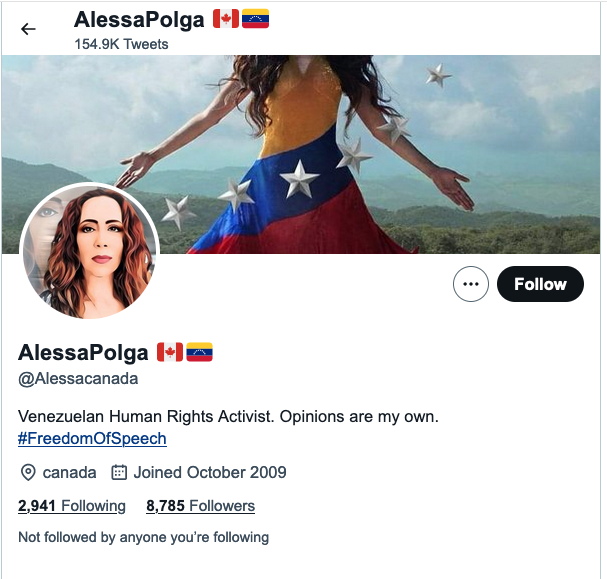View the 2,941 Following list
The height and width of the screenshot is (579, 607).
[x=72, y=506]
